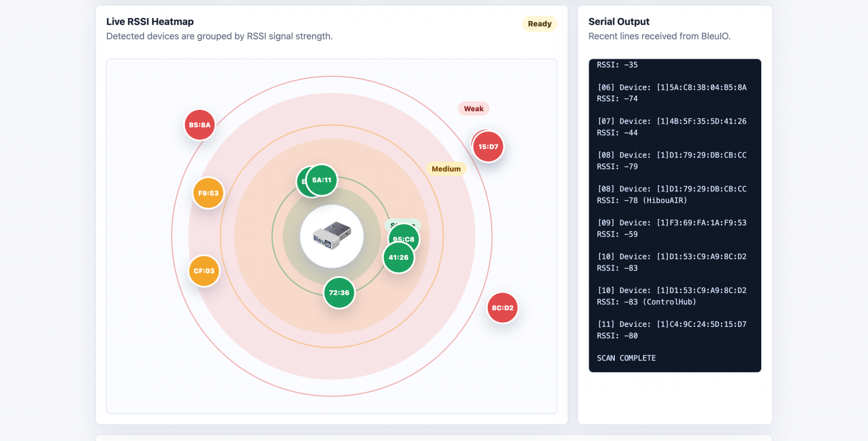868x441 pixels.
Task: Click serial line '[06] Device: [1]5A:C8:38:04:B5:8A'
Action: coord(672,88)
